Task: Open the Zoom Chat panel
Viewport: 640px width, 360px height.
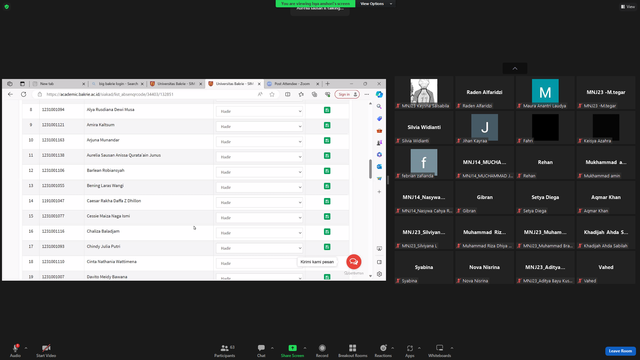Action: [261, 350]
